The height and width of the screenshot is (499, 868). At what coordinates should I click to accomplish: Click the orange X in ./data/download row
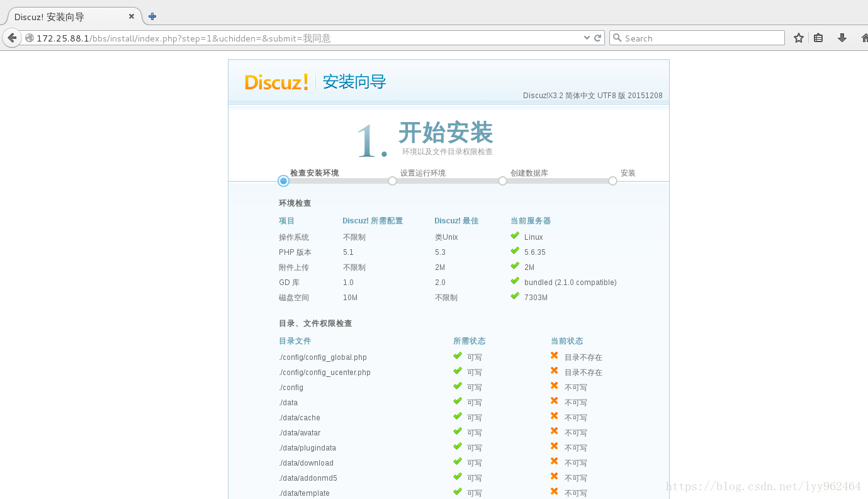pos(555,461)
